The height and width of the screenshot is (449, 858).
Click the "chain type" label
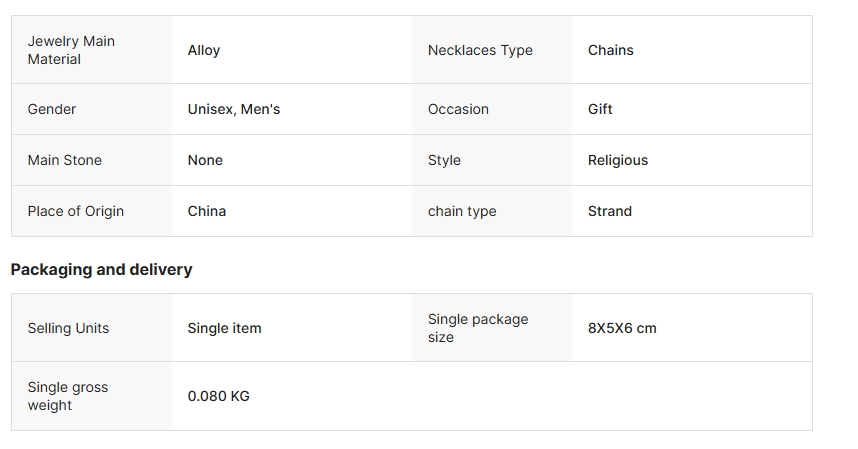pos(462,211)
